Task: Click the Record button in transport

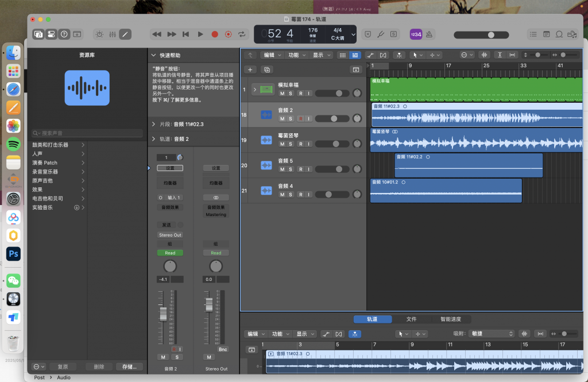Action: coord(215,34)
